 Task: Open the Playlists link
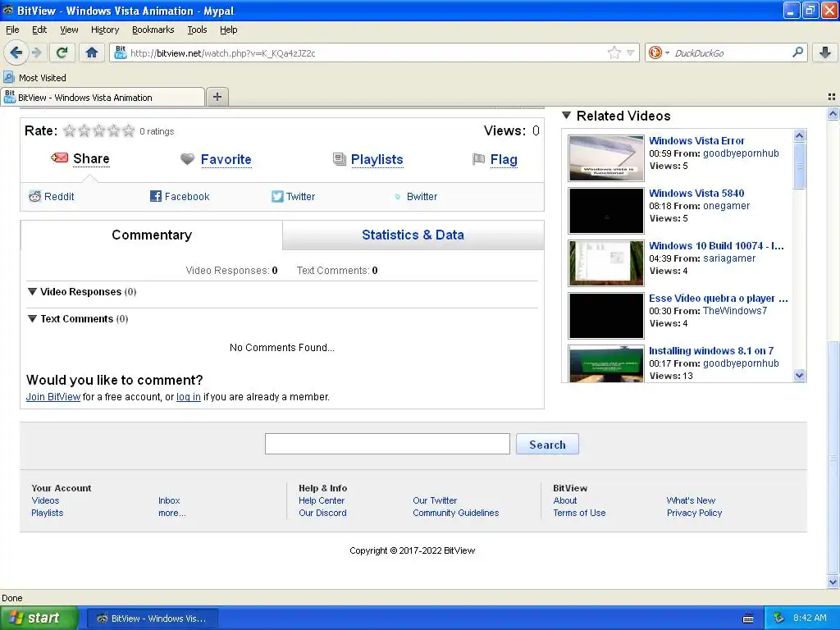pyautogui.click(x=377, y=159)
